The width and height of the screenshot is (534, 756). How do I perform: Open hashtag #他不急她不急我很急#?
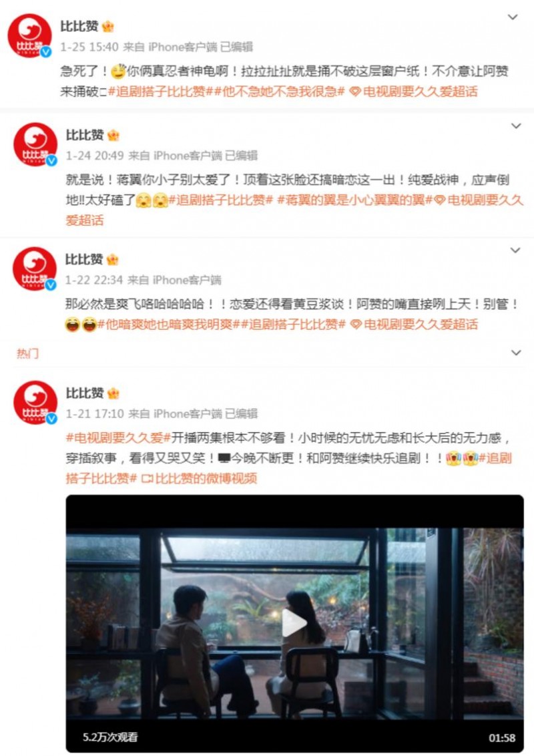[279, 91]
